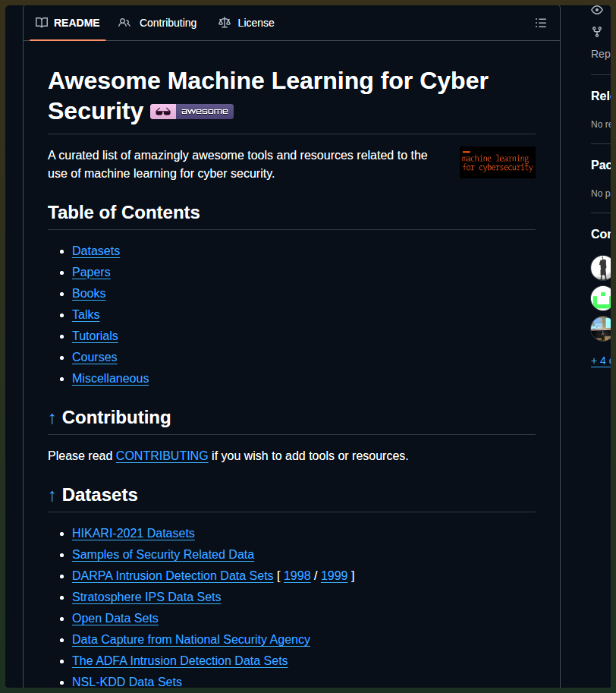616x693 pixels.
Task: Open the '+ 4' more contributors link
Action: pos(601,361)
